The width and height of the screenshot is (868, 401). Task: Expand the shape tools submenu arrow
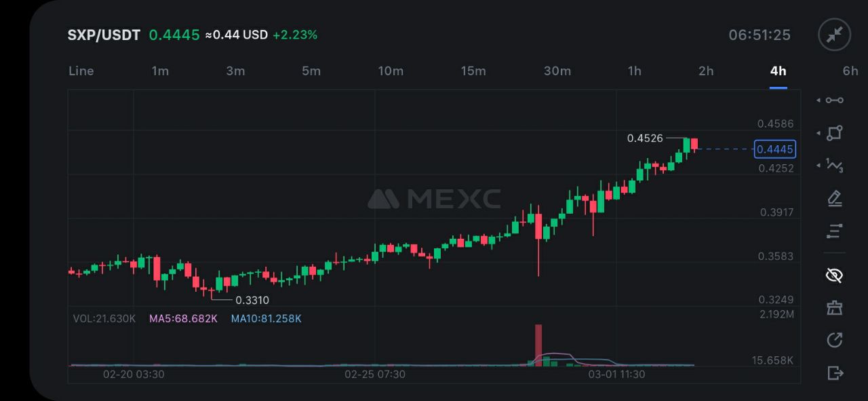pos(818,133)
